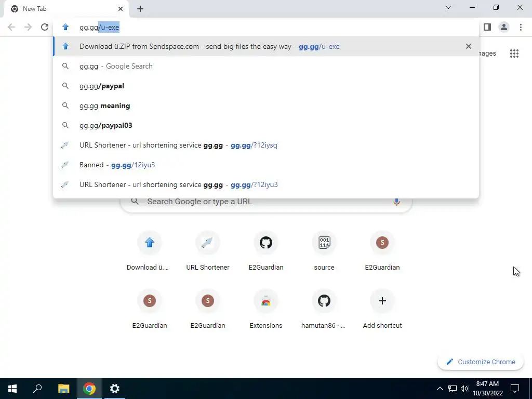The image size is (532, 399).
Task: Open File Explorer from the taskbar
Action: pyautogui.click(x=63, y=389)
